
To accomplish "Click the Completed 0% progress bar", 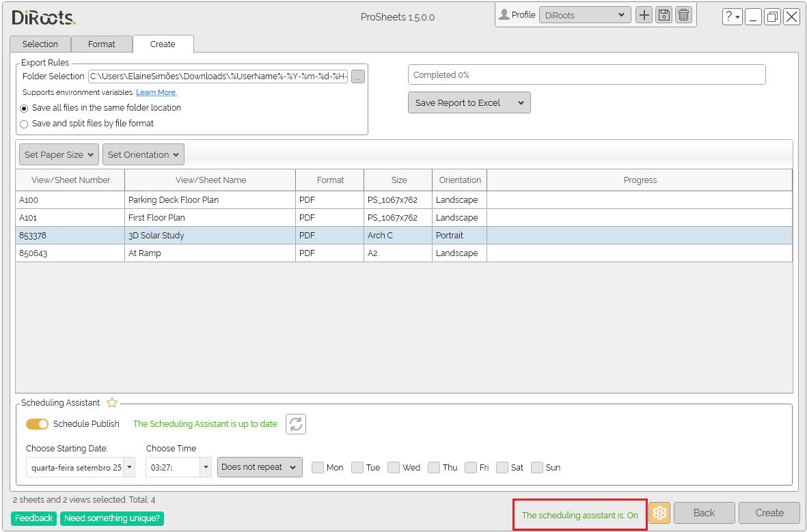I will 586,74.
